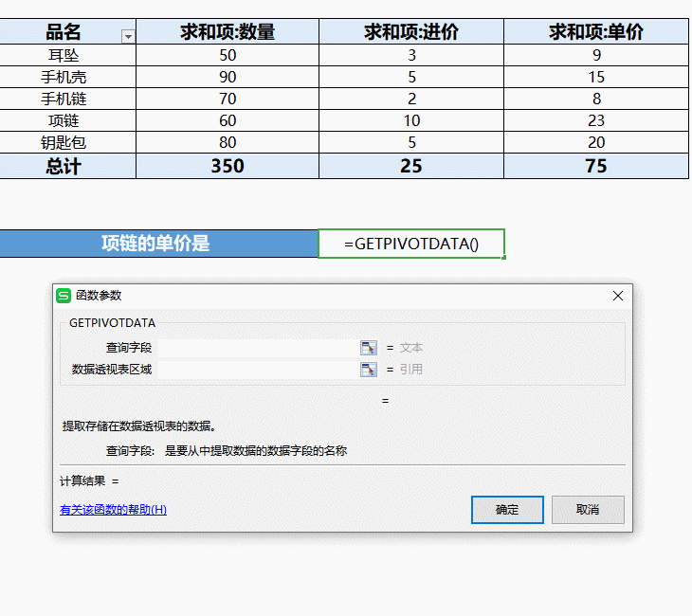This screenshot has width=692, height=616.
Task: Click into the 查询字段 input field
Action: click(x=258, y=348)
